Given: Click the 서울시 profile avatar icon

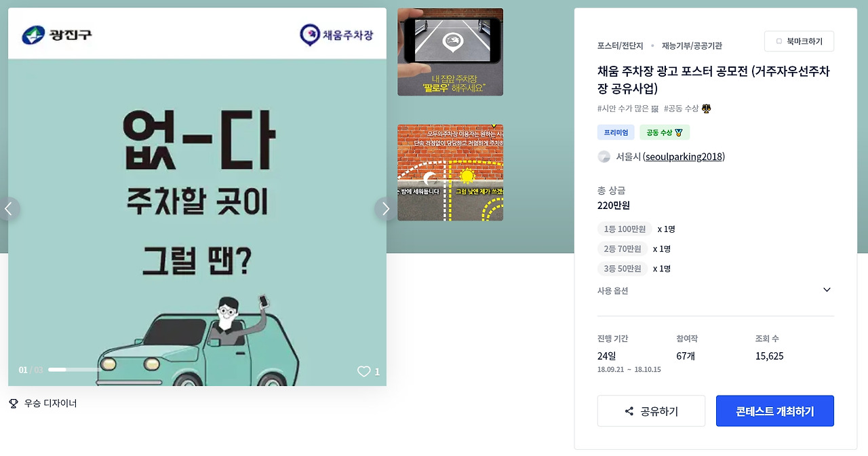Looking at the screenshot, I should (604, 157).
